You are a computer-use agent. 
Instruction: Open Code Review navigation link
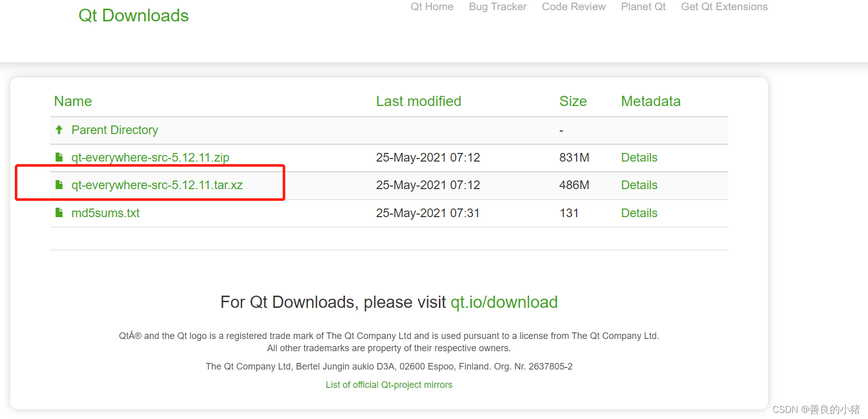(574, 7)
